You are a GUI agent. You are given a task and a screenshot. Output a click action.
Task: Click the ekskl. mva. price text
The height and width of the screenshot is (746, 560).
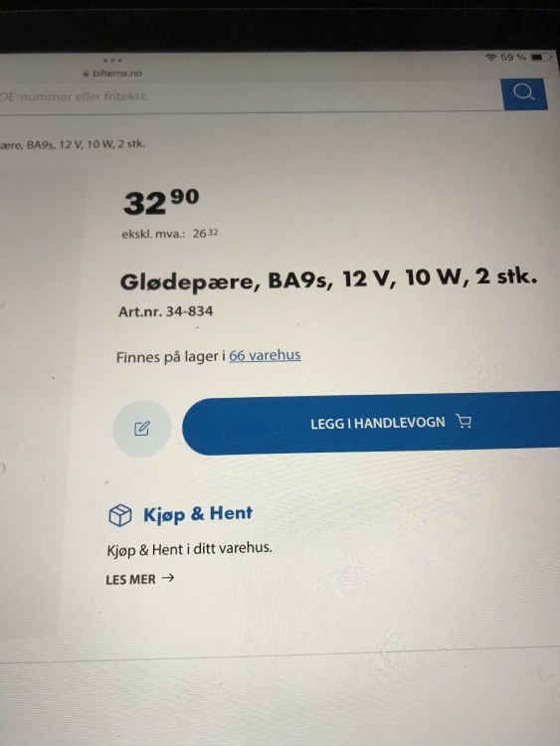point(170,234)
